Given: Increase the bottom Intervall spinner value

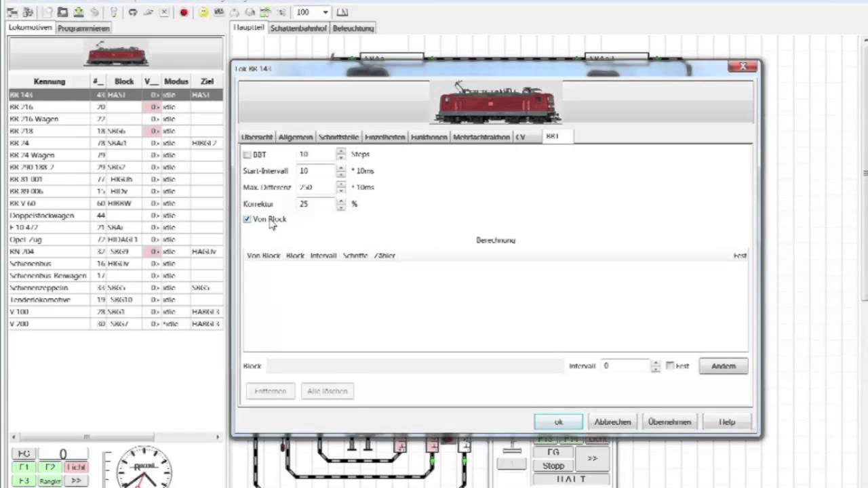Looking at the screenshot, I should click(x=655, y=363).
